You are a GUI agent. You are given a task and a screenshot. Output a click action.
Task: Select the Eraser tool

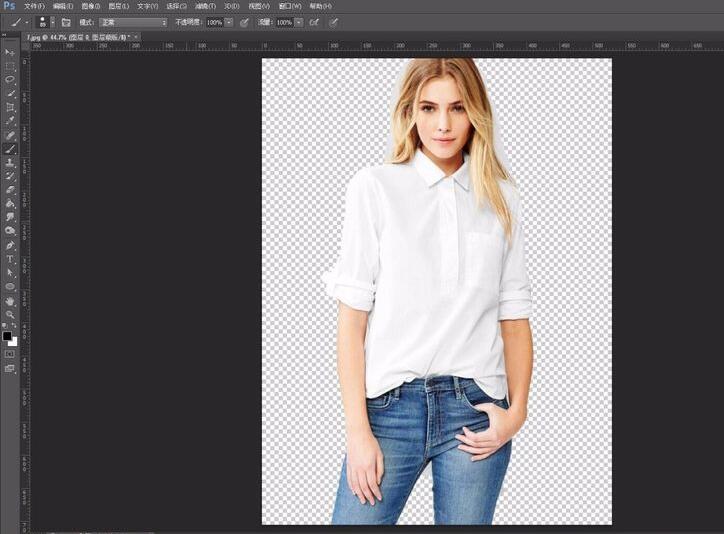(10, 190)
